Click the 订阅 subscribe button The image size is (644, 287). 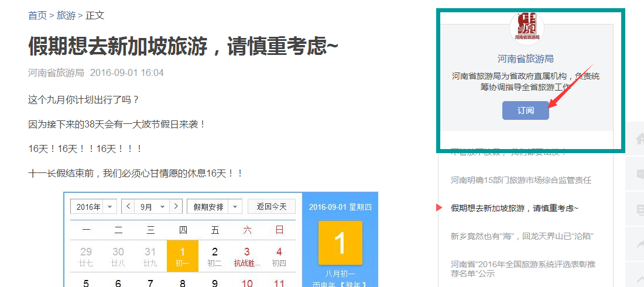click(525, 110)
